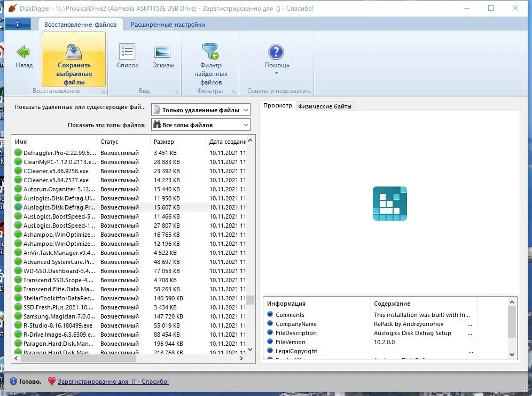The height and width of the screenshot is (396, 532).
Task: Click the Auslogics preview thumbnail icon
Action: (389, 204)
